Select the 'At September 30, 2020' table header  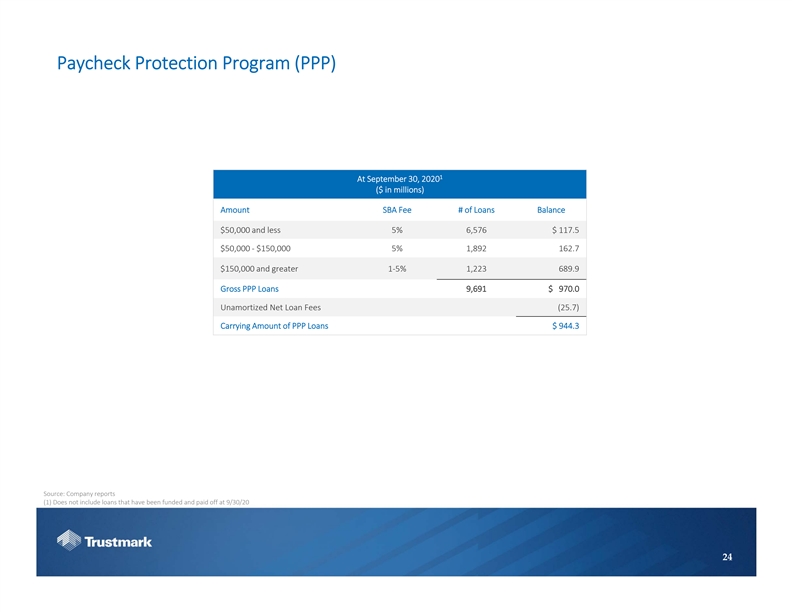[x=399, y=179]
